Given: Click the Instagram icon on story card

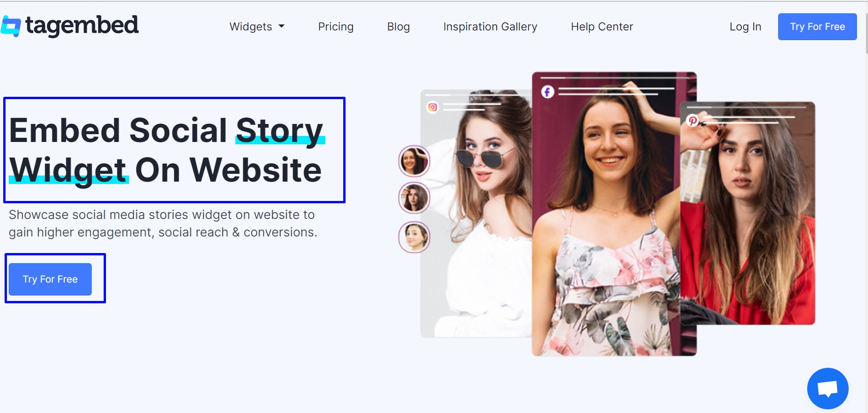Looking at the screenshot, I should 433,107.
